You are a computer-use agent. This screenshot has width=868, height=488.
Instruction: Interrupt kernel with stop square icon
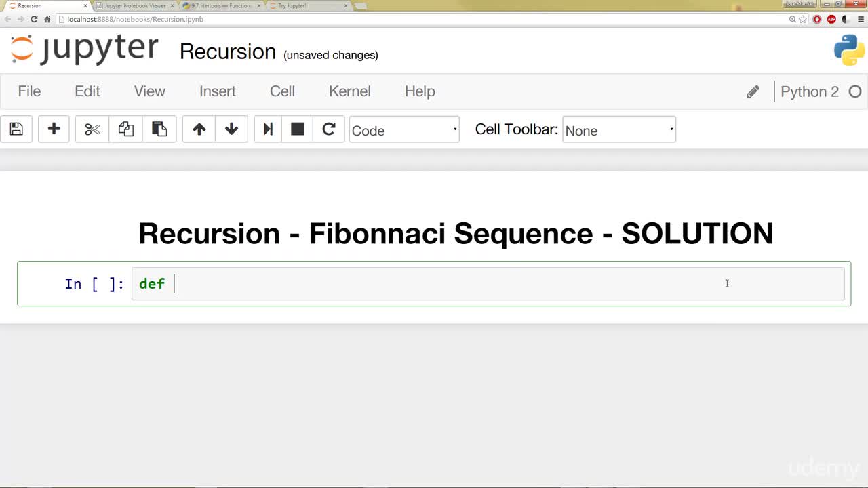click(297, 129)
